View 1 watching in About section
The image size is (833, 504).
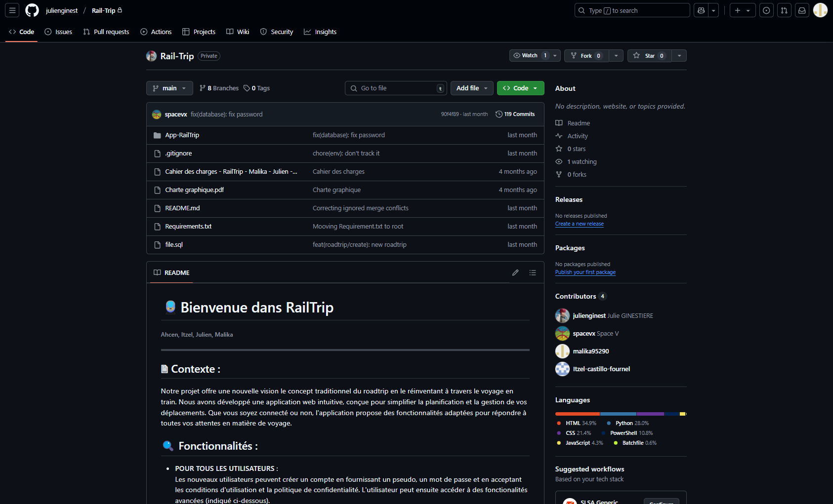tap(576, 161)
